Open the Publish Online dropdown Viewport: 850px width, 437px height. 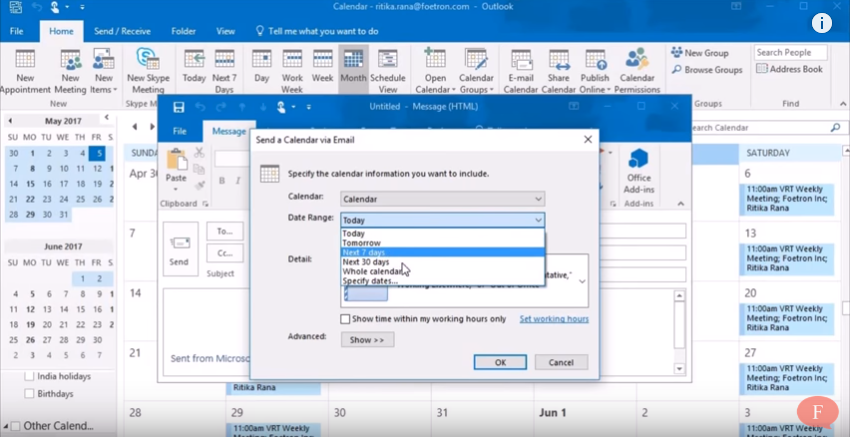click(595, 72)
